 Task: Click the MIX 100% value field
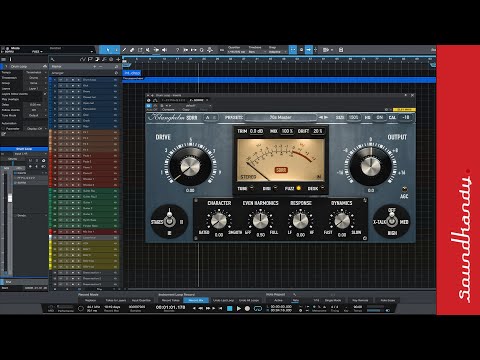tap(287, 131)
